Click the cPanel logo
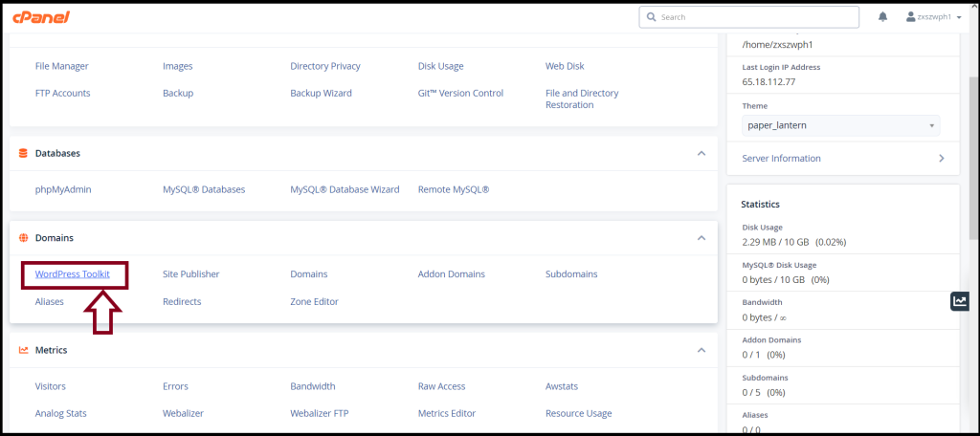The width and height of the screenshot is (980, 436). (x=40, y=17)
